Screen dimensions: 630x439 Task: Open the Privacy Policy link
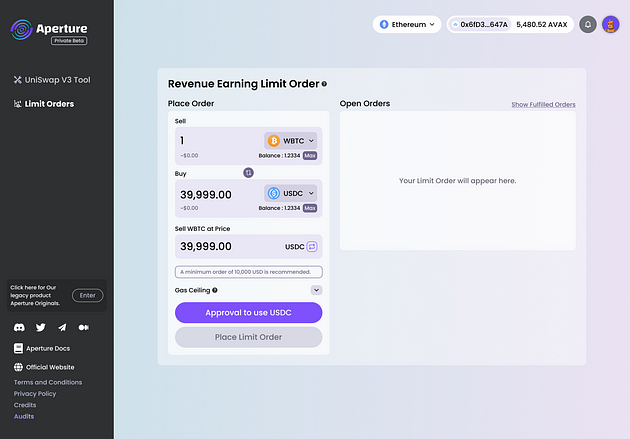pyautogui.click(x=35, y=394)
